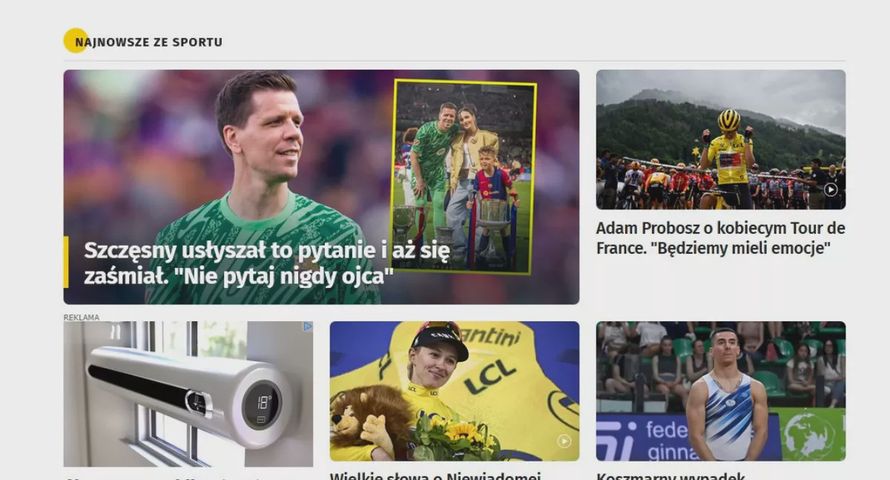Open Adam Probosz Tour de France headline
This screenshot has height=480, width=890.
click(720, 238)
